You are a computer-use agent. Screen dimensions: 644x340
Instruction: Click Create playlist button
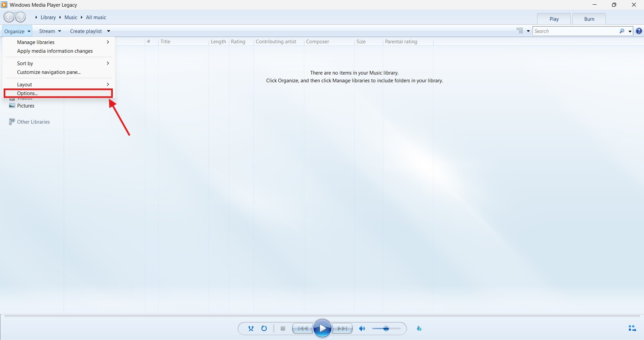tap(86, 31)
